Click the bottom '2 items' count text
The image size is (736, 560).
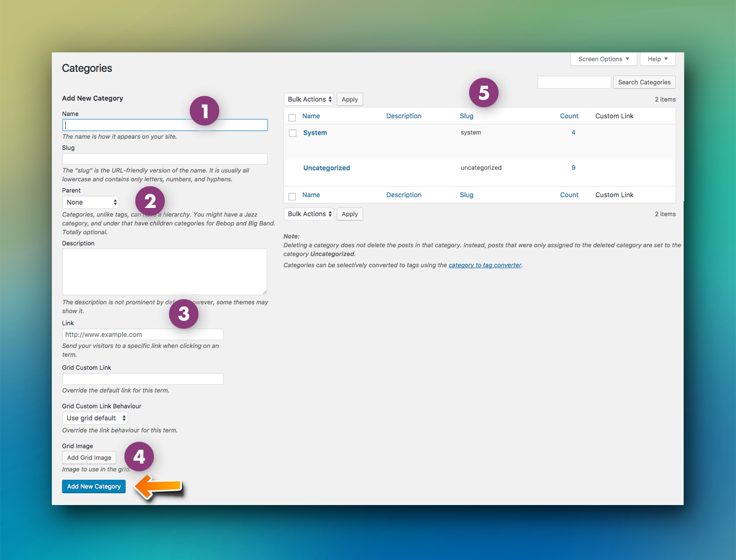pyautogui.click(x=665, y=214)
